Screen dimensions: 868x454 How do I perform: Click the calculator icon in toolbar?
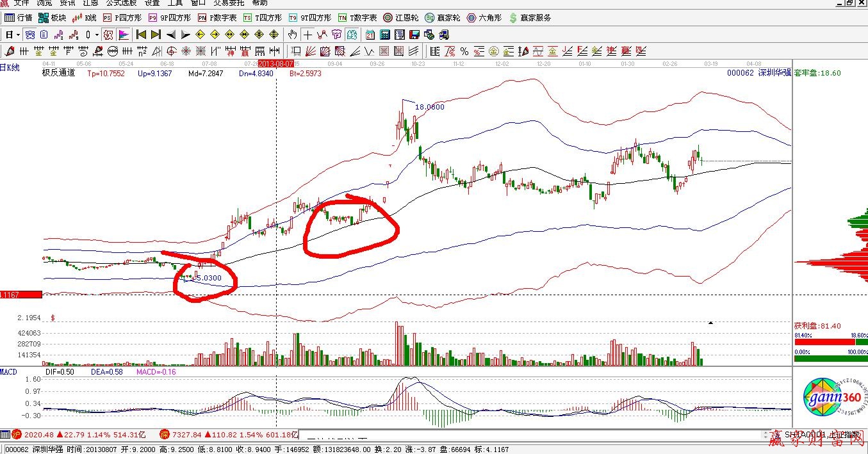point(386,35)
